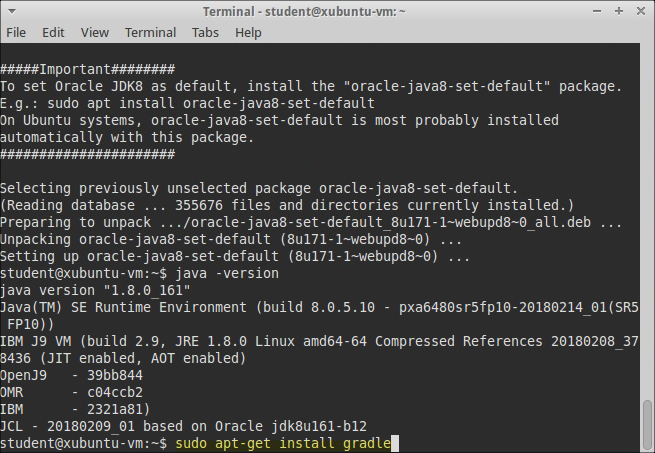Click the 'automatically with this package.' line
The width and height of the screenshot is (655, 453).
pyautogui.click(x=127, y=137)
